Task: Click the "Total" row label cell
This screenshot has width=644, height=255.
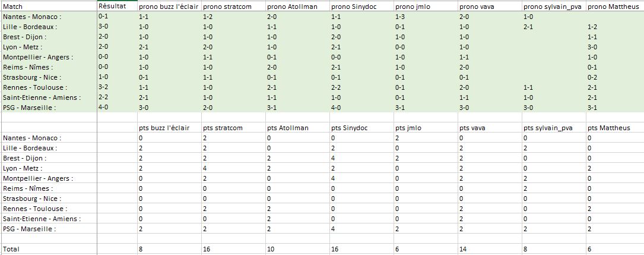Action: (x=49, y=248)
